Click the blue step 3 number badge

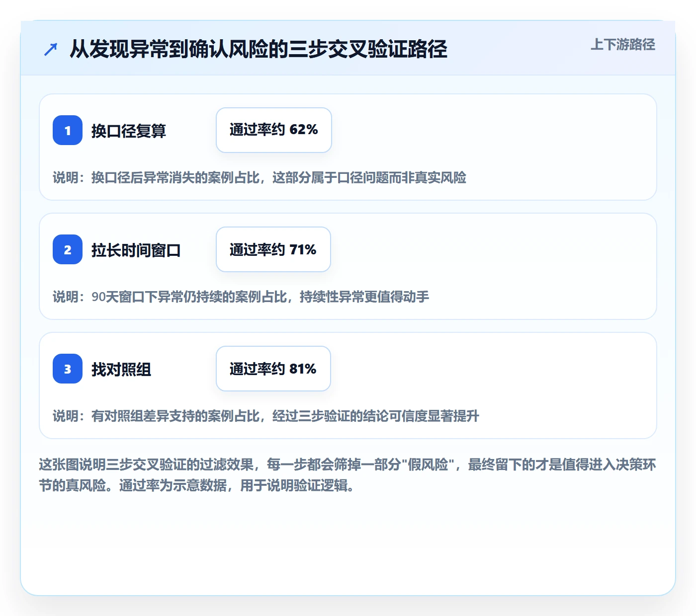click(x=68, y=369)
